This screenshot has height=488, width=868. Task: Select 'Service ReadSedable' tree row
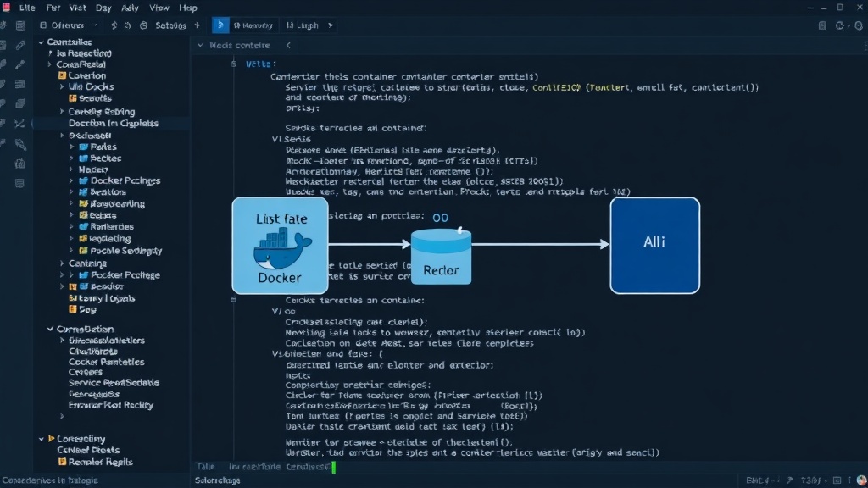pos(114,383)
